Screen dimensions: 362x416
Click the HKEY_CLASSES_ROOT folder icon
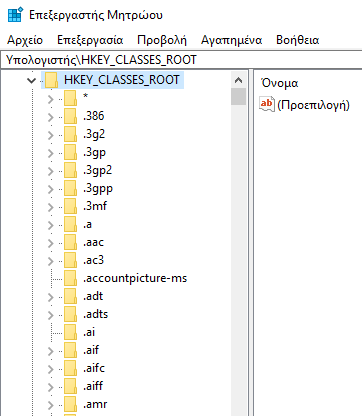click(x=51, y=80)
